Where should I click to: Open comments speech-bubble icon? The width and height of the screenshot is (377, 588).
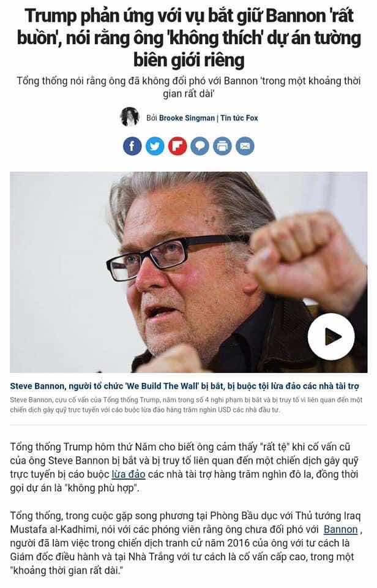(200, 146)
